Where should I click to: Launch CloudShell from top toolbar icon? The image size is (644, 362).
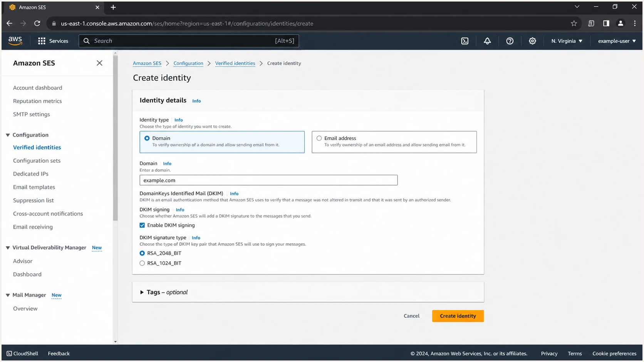465,41
